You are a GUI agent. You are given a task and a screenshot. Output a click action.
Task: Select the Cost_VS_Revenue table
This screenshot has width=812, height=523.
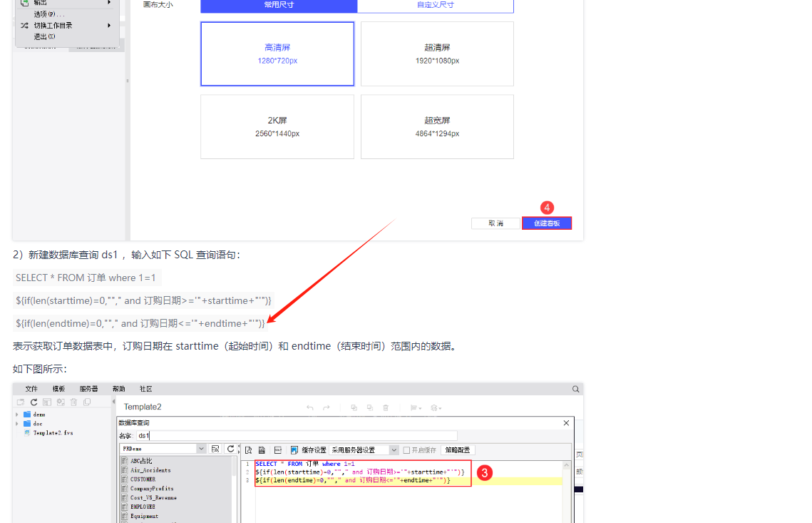[153, 497]
